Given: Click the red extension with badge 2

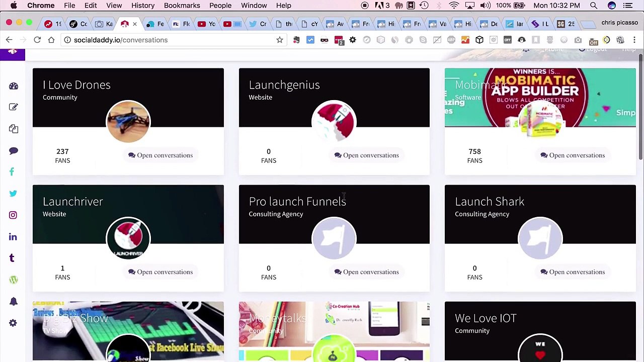Looking at the screenshot, I should [339, 40].
